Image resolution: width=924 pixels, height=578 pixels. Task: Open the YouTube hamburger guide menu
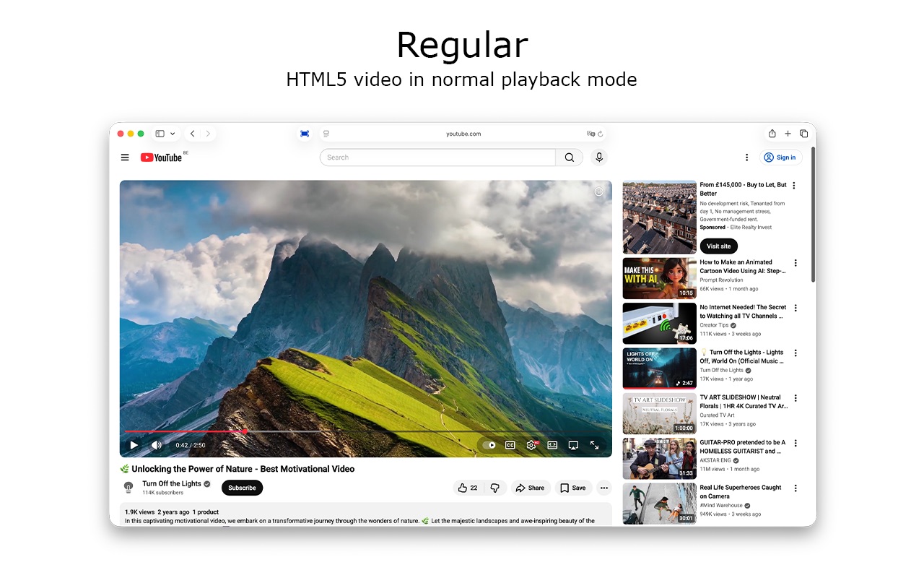pyautogui.click(x=125, y=158)
